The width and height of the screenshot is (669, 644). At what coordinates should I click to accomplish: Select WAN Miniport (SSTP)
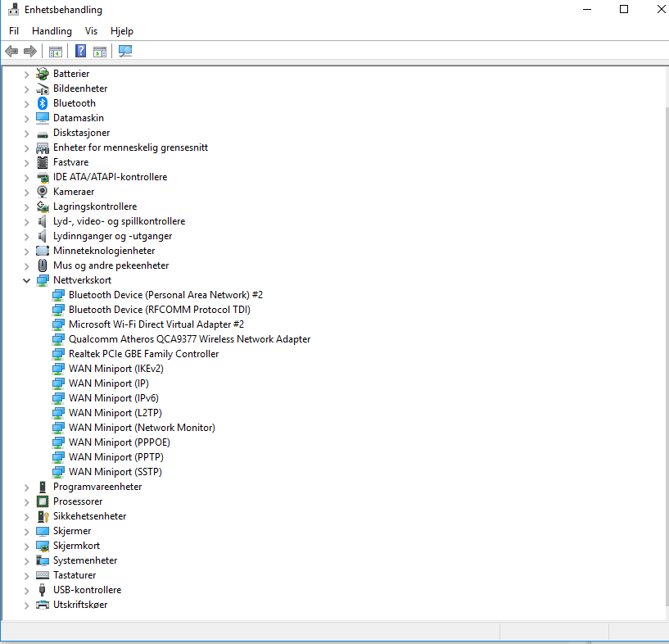click(x=115, y=472)
